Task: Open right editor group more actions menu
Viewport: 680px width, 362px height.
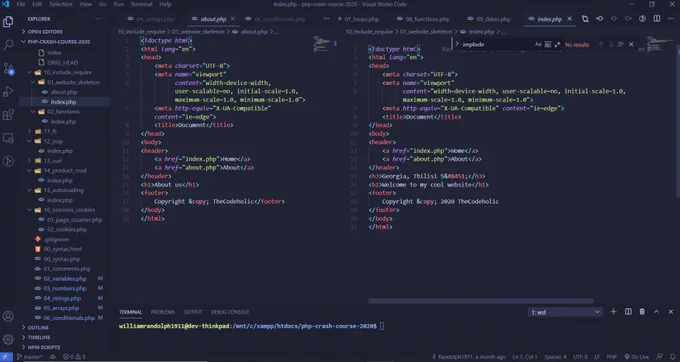Action: 671,19
